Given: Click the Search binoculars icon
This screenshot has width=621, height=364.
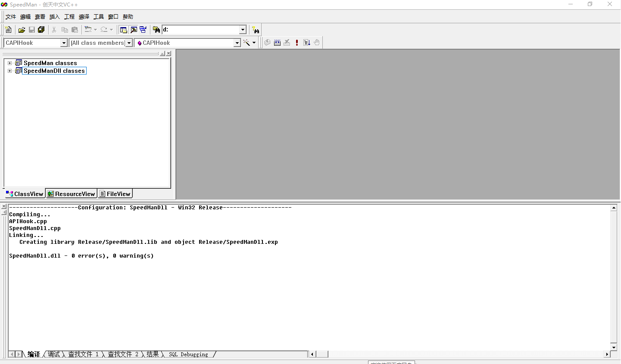Looking at the screenshot, I should 256,30.
